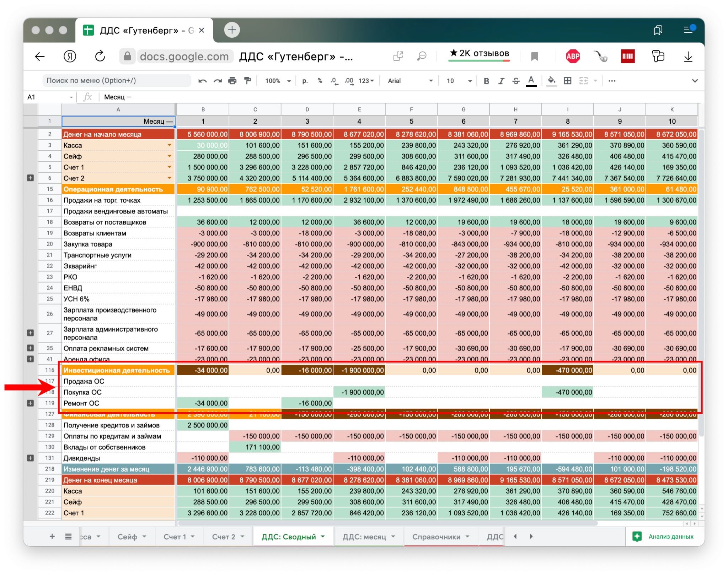This screenshot has height=575, width=728.
Task: Click the Анализ данных button
Action: [664, 537]
